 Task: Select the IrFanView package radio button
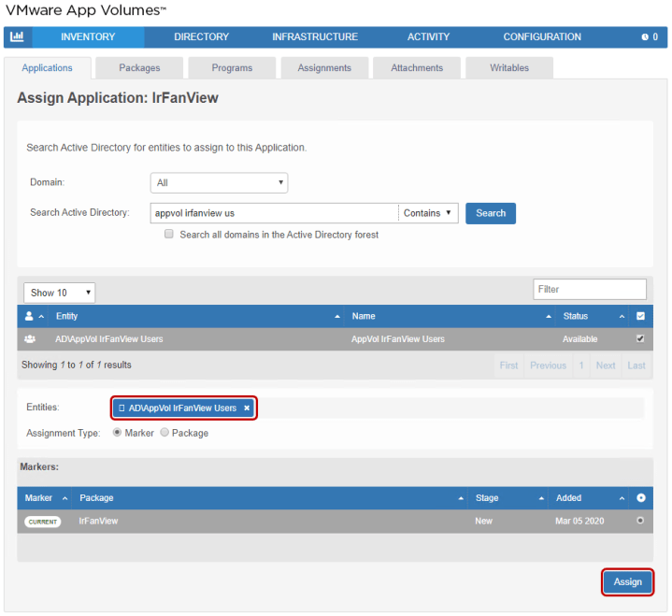tap(640, 521)
